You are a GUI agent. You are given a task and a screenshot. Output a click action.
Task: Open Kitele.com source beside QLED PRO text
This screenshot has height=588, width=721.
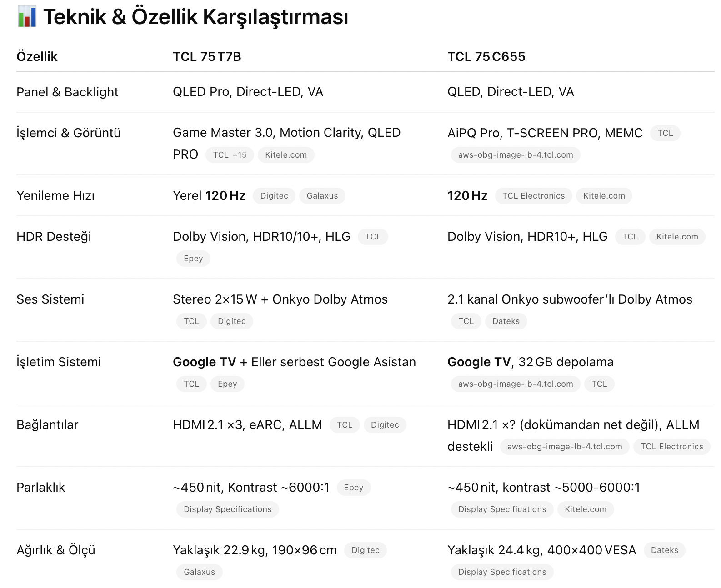[286, 155]
